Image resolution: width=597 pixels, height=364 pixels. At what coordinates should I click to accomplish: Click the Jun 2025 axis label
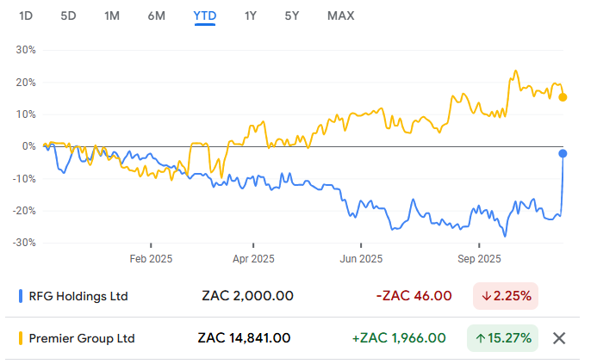[x=361, y=258]
